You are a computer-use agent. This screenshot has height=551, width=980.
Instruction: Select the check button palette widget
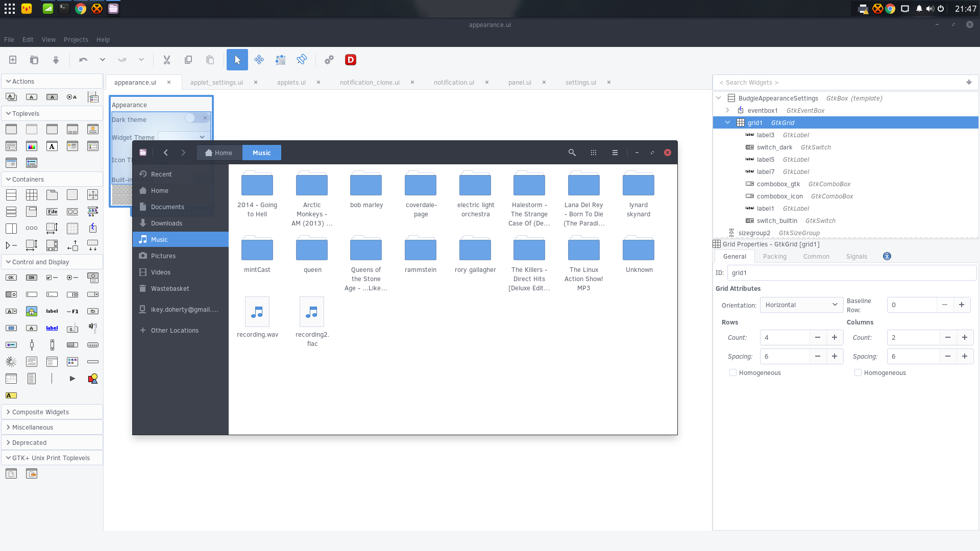(x=52, y=278)
